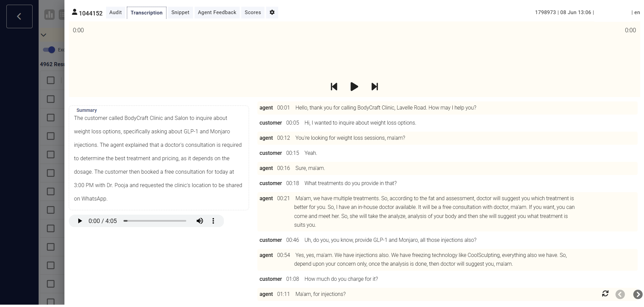Viewport: 644px width, 307px height.
Task: Click the agent 01:11 'for injections?' line
Action: point(447,294)
